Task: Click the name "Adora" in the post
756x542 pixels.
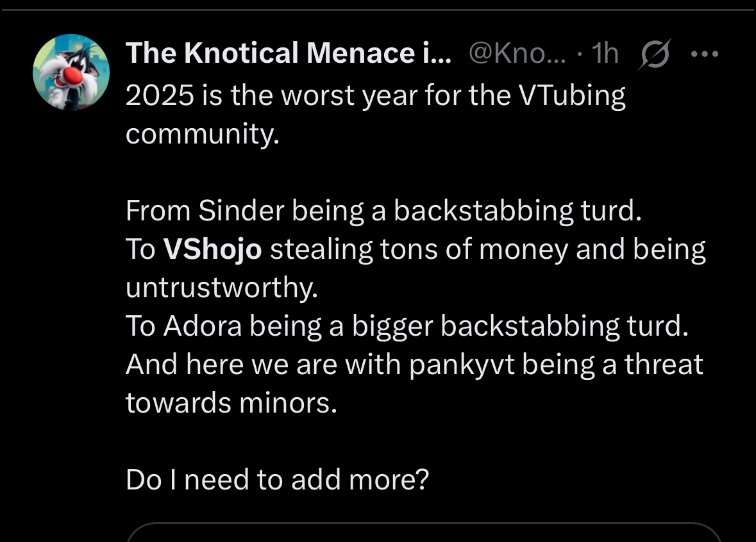Action: [203, 326]
